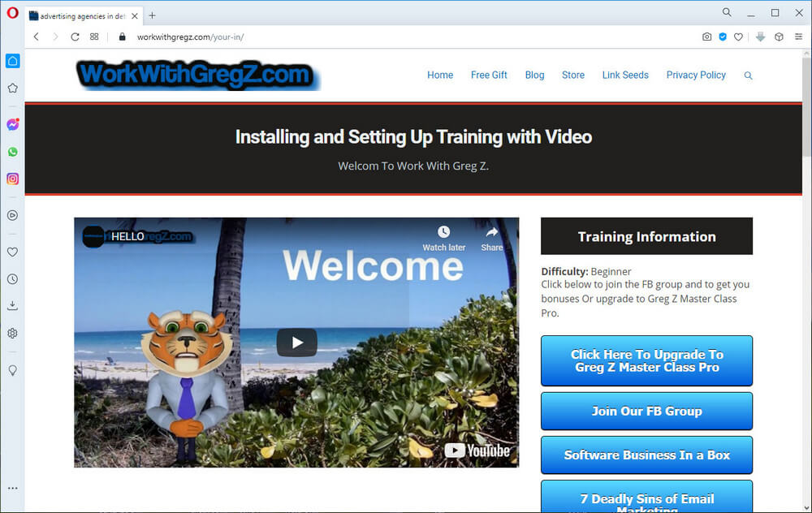The height and width of the screenshot is (513, 812).
Task: Open Speed Dial grid icon
Action: pos(94,37)
